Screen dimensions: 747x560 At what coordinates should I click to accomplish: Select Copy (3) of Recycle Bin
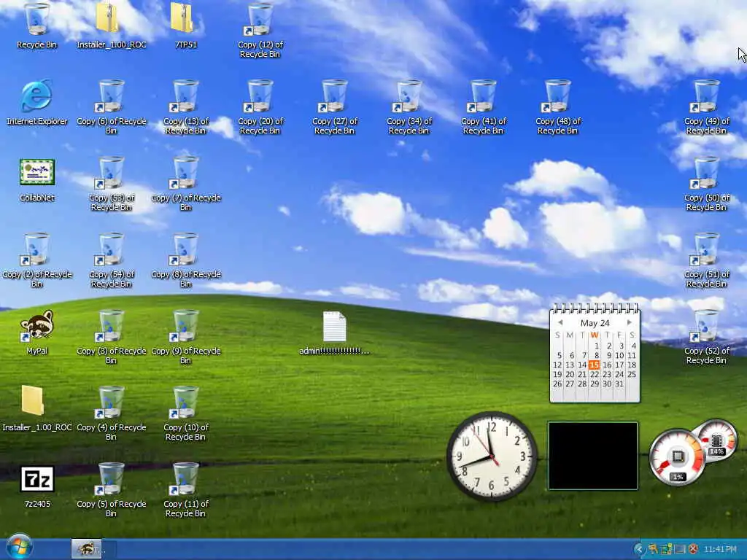(x=111, y=337)
